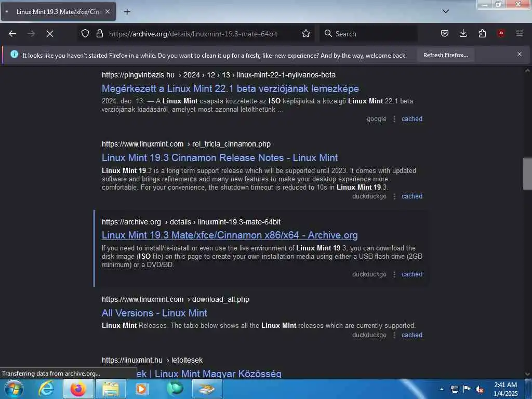Open options dots beside google engine label

click(394, 119)
